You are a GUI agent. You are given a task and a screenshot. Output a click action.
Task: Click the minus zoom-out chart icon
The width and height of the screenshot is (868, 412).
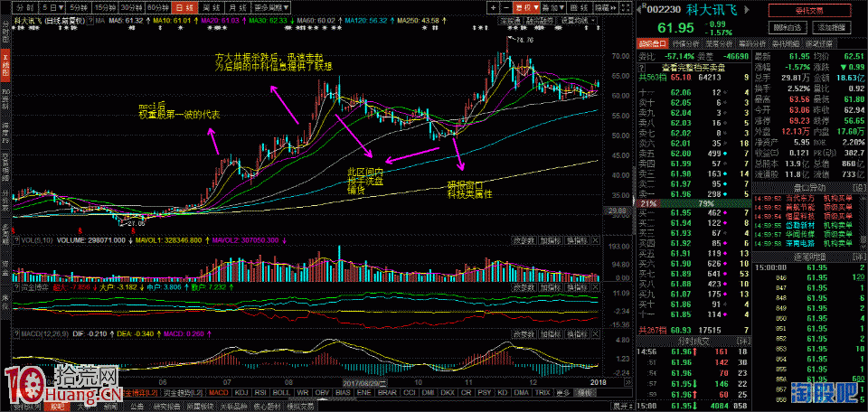[506, 8]
